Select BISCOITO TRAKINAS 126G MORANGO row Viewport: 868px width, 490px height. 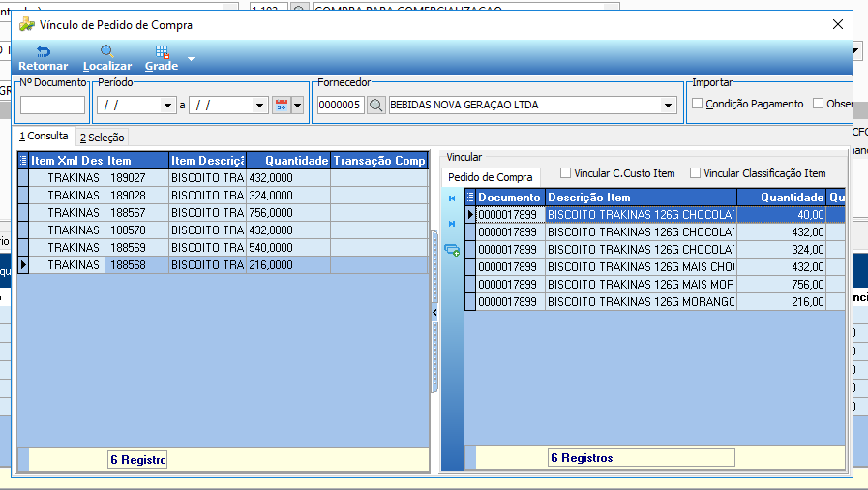pyautogui.click(x=641, y=302)
